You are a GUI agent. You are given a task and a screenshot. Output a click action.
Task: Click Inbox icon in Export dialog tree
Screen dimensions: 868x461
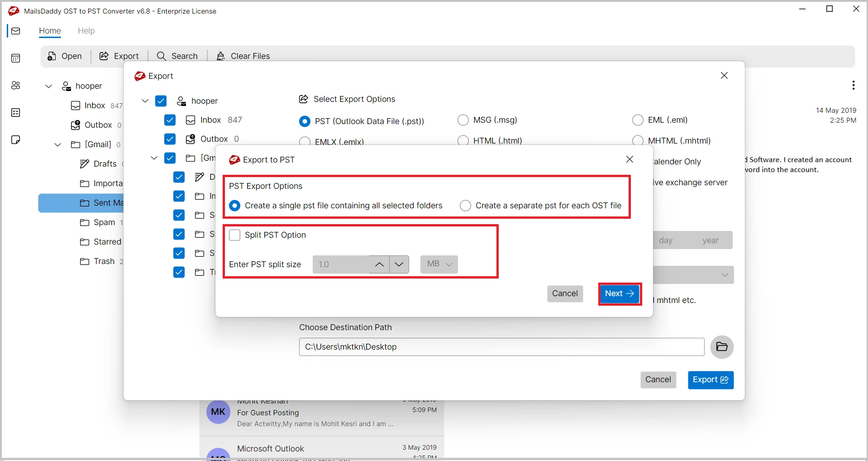pos(191,120)
